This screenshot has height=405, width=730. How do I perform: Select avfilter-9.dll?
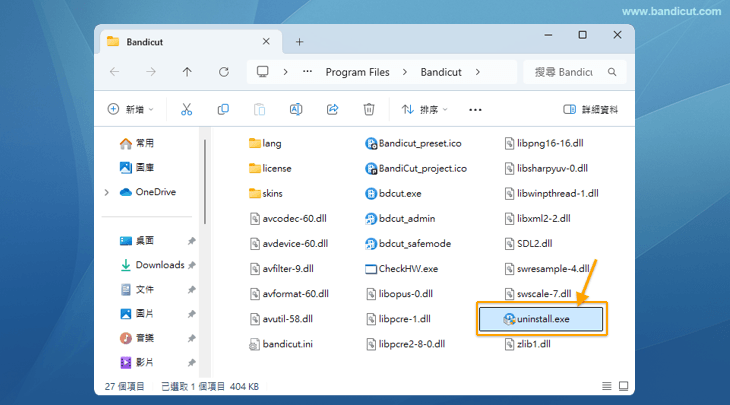pyautogui.click(x=282, y=269)
